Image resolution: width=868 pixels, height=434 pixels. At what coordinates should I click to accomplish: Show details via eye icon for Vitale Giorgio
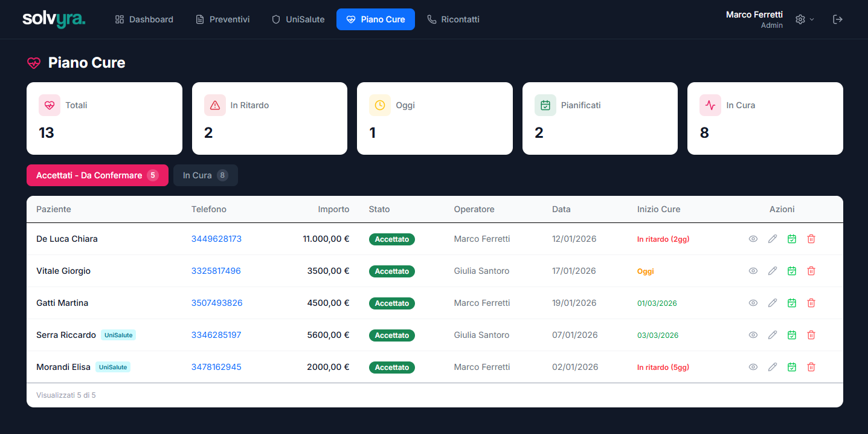[753, 271]
